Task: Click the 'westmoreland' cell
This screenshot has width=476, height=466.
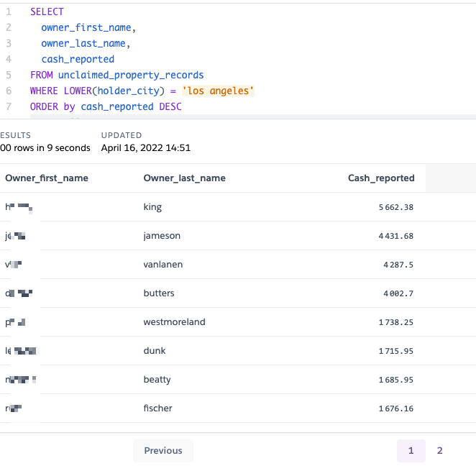Action: 174,322
